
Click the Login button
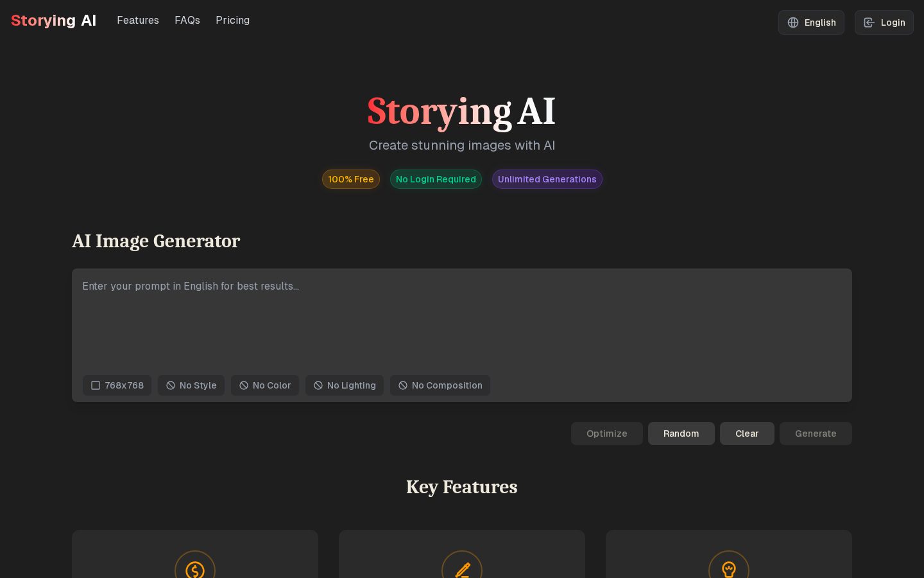(884, 22)
